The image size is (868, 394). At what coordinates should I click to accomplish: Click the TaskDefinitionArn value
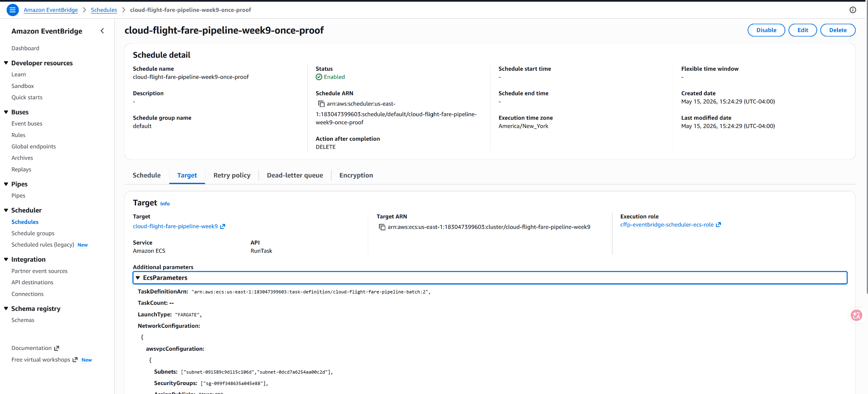click(x=311, y=292)
